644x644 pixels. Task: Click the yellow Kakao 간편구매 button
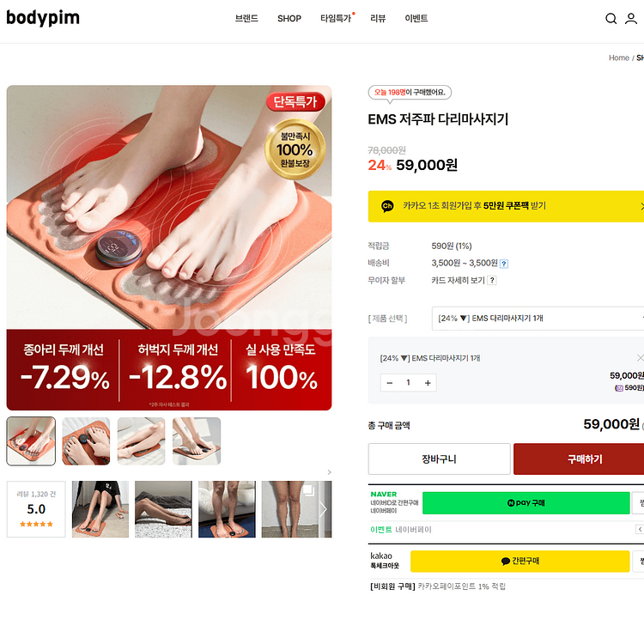coord(520,561)
